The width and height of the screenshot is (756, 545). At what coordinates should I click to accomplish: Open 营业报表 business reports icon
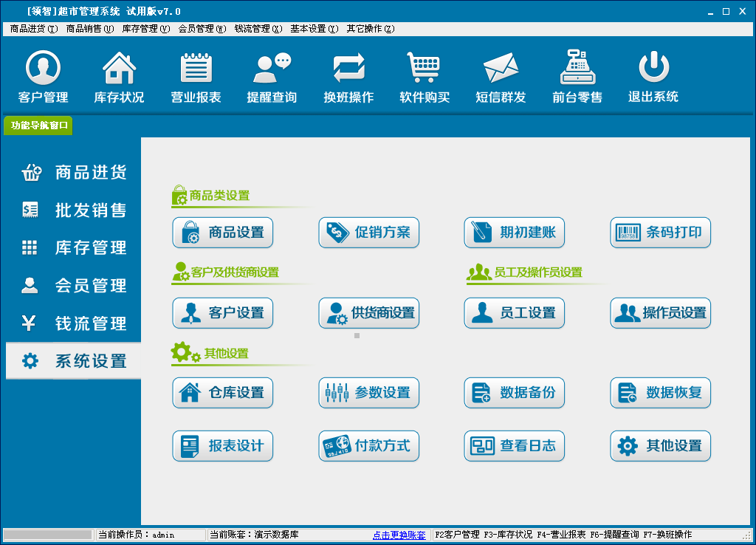(x=195, y=74)
